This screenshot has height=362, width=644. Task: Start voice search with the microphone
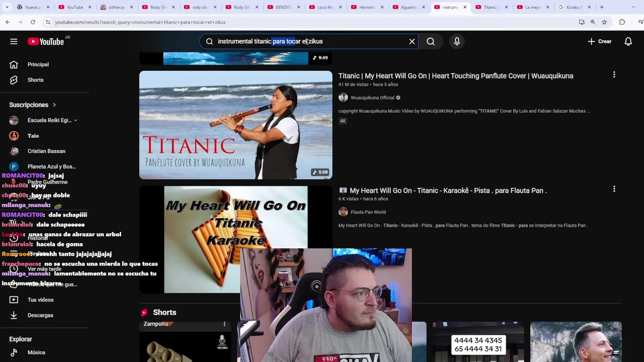pyautogui.click(x=457, y=42)
